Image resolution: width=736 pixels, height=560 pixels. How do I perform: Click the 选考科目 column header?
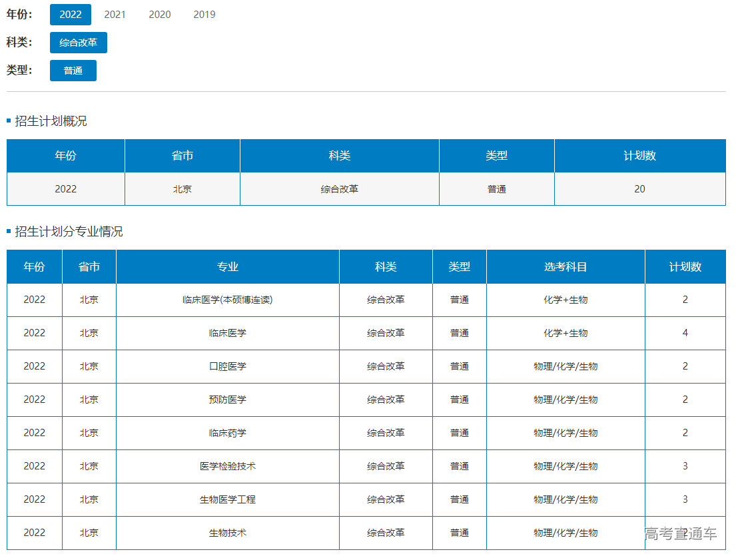point(565,267)
